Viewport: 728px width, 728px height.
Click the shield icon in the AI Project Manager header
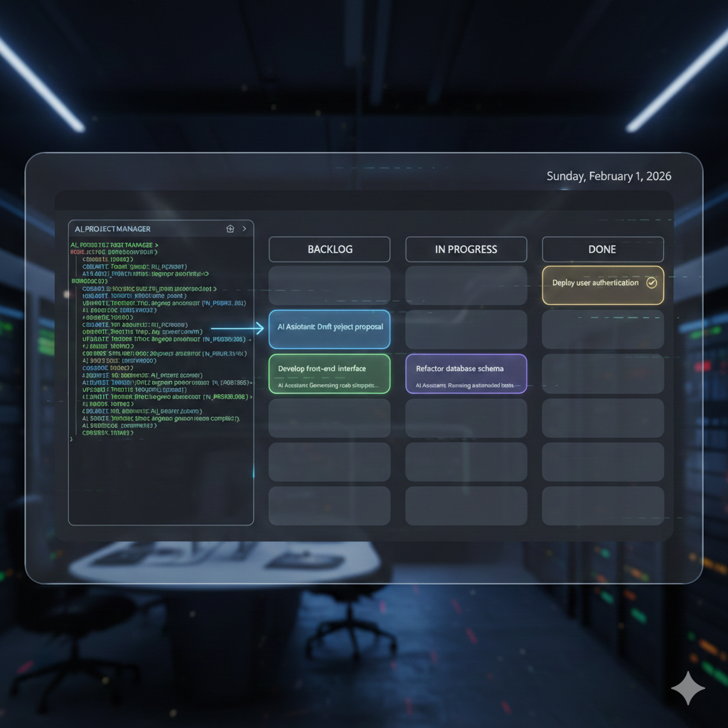pyautogui.click(x=230, y=228)
